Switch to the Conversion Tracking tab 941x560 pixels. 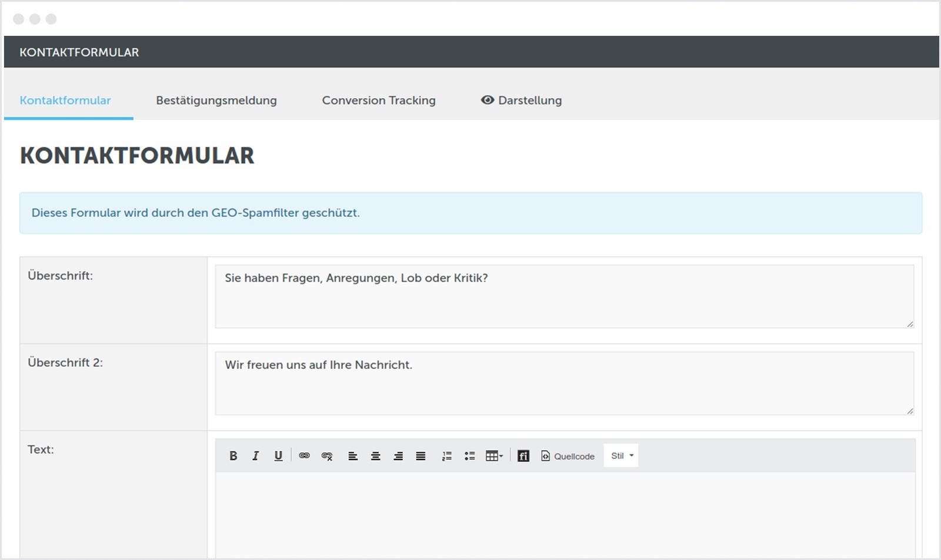point(378,100)
